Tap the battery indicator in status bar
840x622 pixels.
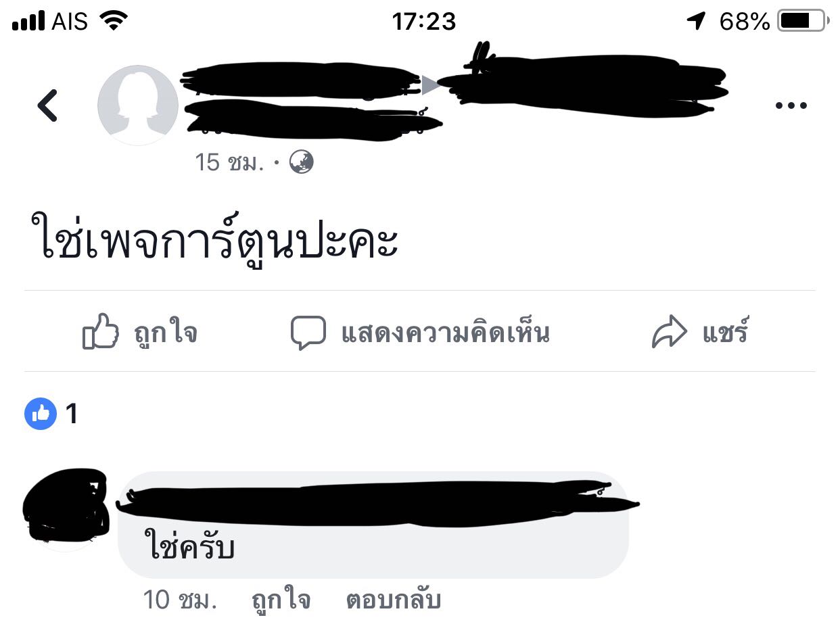[x=803, y=22]
